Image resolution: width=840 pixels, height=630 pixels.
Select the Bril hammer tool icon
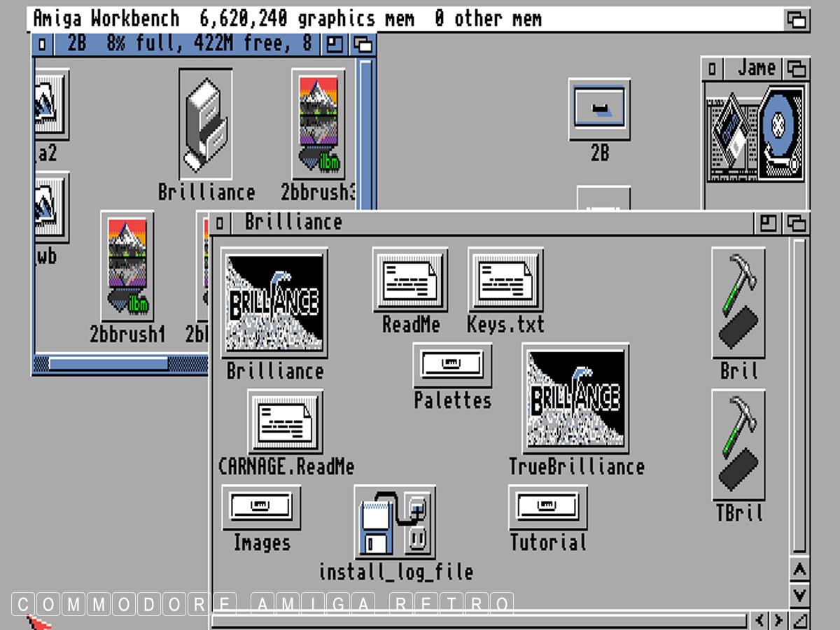[738, 302]
